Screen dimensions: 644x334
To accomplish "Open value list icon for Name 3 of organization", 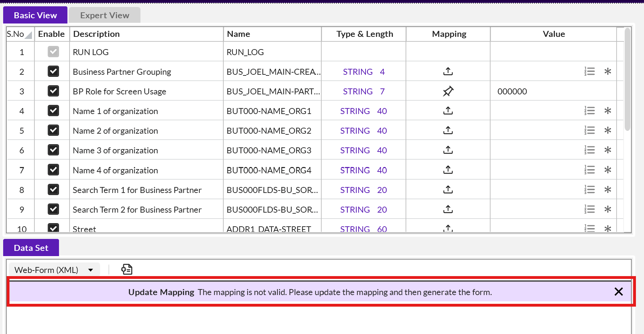I will click(590, 150).
